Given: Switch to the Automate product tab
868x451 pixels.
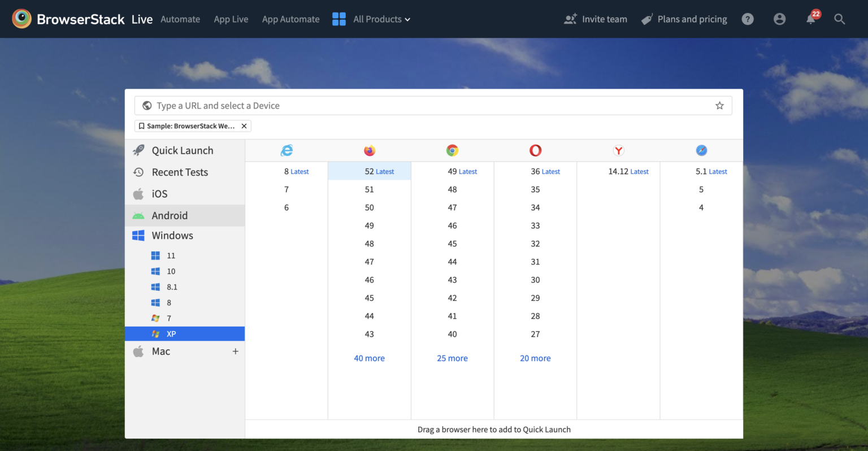Looking at the screenshot, I should 180,19.
